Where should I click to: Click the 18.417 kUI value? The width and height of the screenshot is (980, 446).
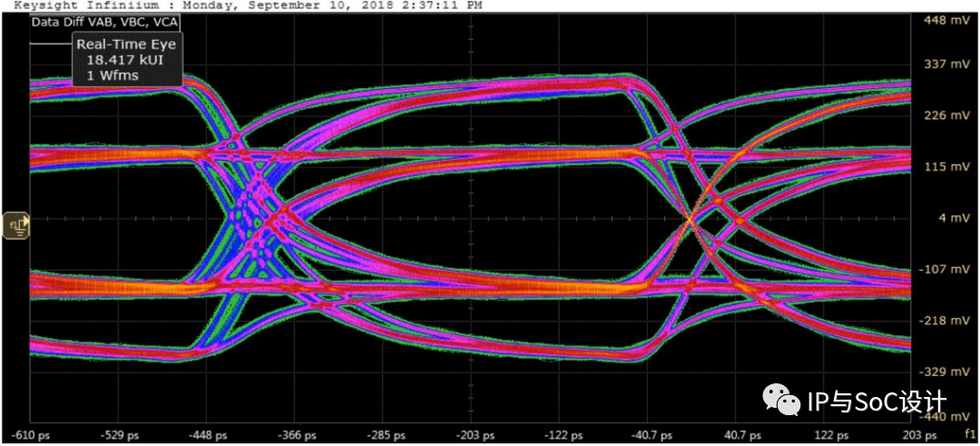coord(126,61)
